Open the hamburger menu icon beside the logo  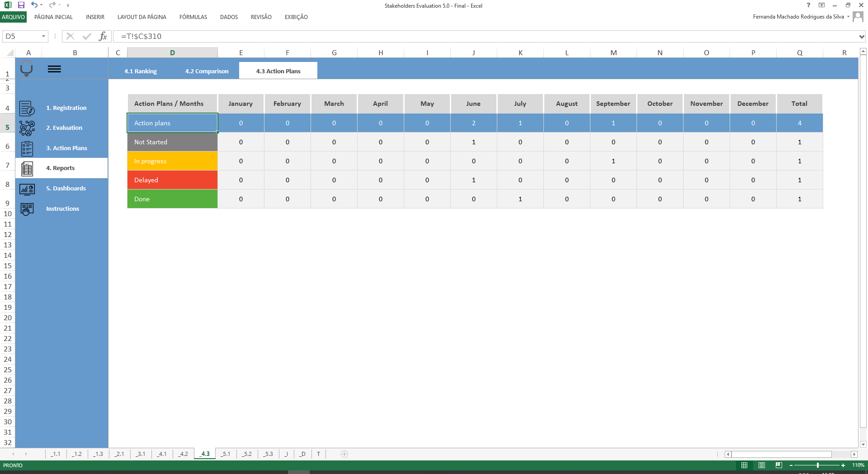55,69
